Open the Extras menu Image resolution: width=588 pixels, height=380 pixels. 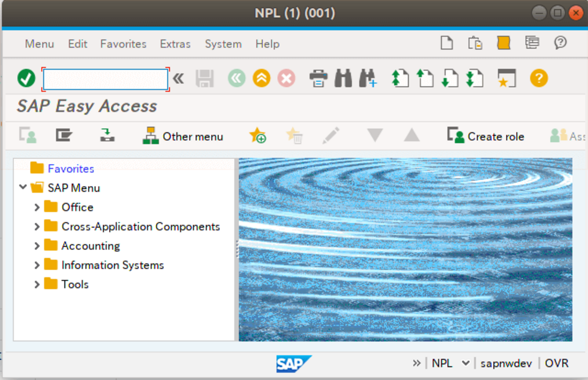click(x=175, y=44)
